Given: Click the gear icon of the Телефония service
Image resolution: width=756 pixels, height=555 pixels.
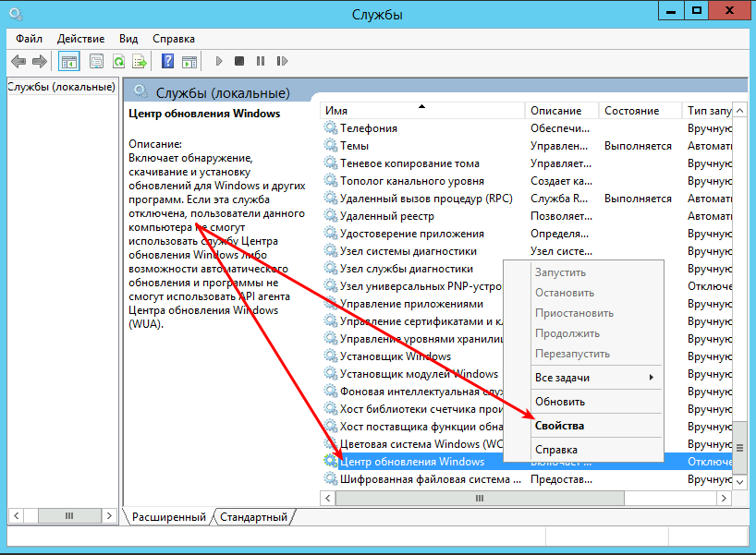Looking at the screenshot, I should pos(330,127).
